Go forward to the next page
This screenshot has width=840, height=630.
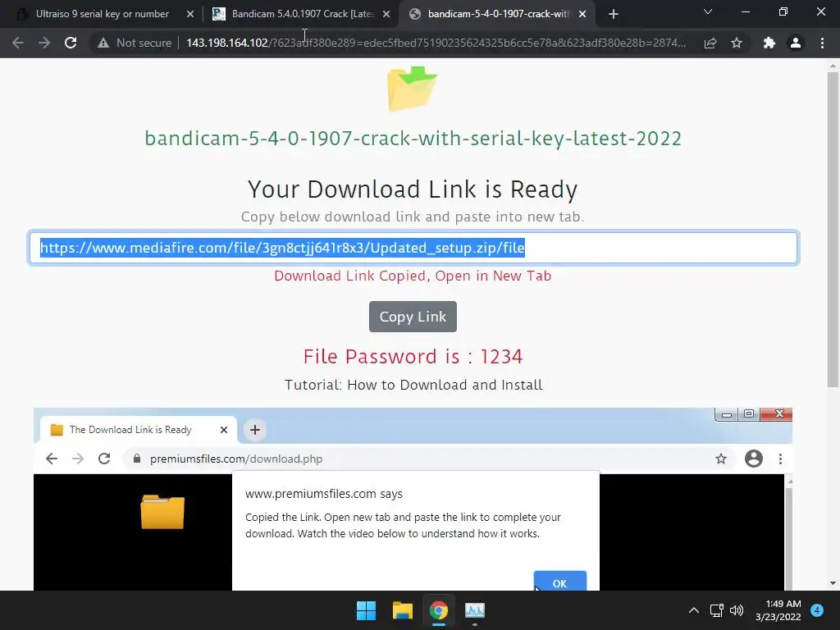coord(44,43)
